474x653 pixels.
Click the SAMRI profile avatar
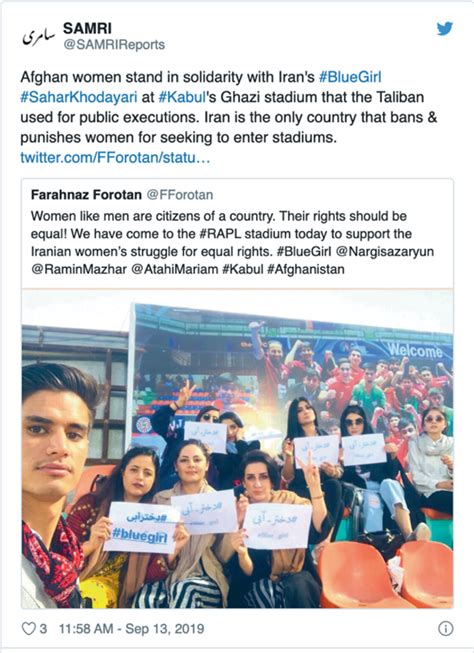[x=38, y=36]
